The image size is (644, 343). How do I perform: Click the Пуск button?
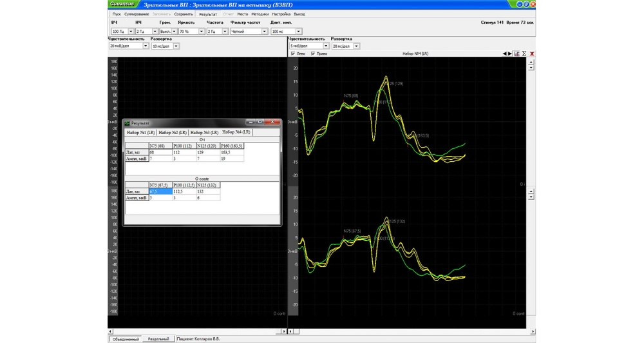coord(117,14)
